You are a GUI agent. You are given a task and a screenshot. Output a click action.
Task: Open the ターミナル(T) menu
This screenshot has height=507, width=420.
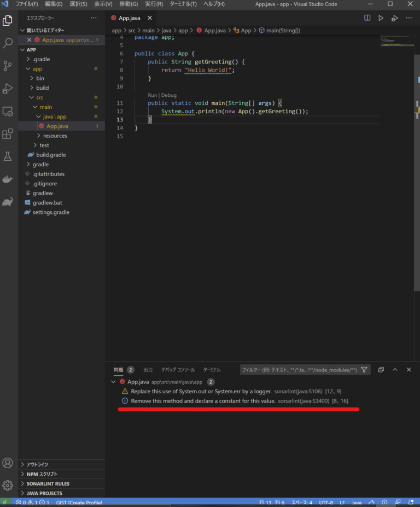[183, 4]
